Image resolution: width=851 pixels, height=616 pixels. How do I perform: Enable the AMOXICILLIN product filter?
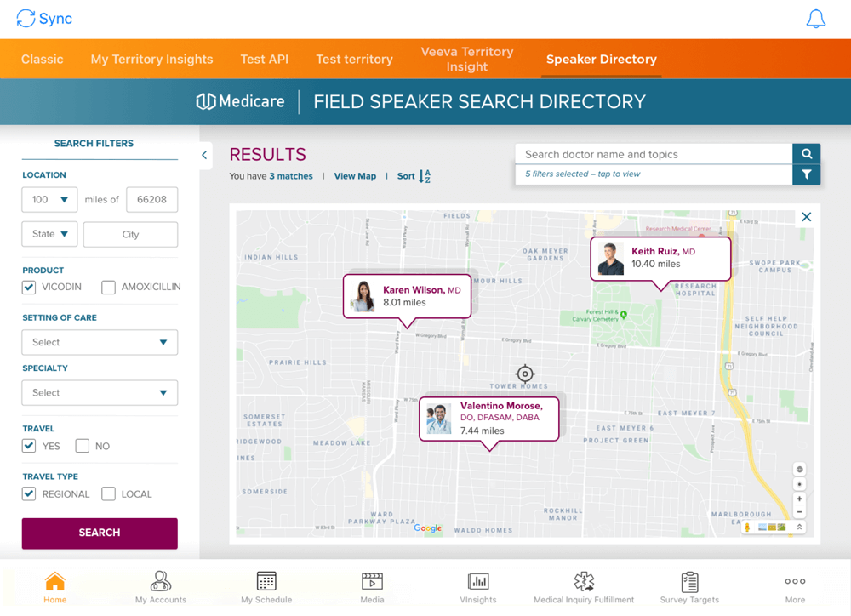(x=108, y=287)
